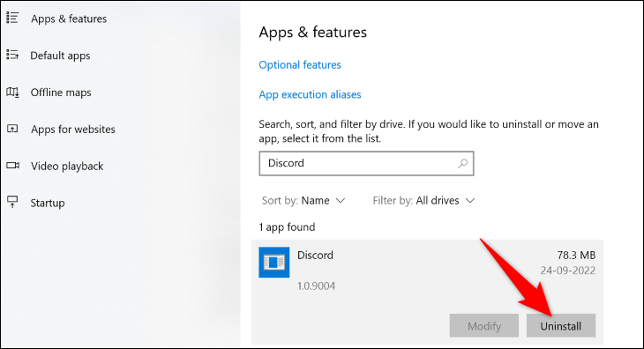Screen dimensions: 644x349
Task: Click into the Discord search field
Action: [x=366, y=163]
